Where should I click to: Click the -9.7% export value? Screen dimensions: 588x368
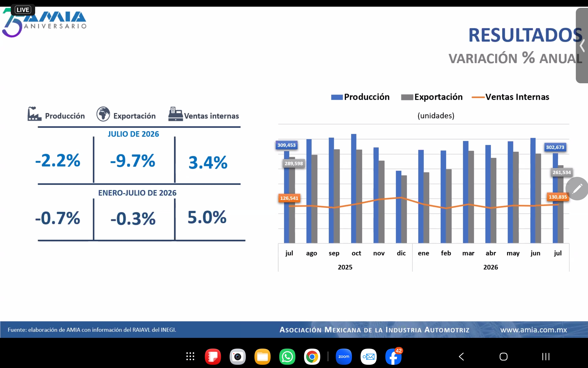(133, 161)
